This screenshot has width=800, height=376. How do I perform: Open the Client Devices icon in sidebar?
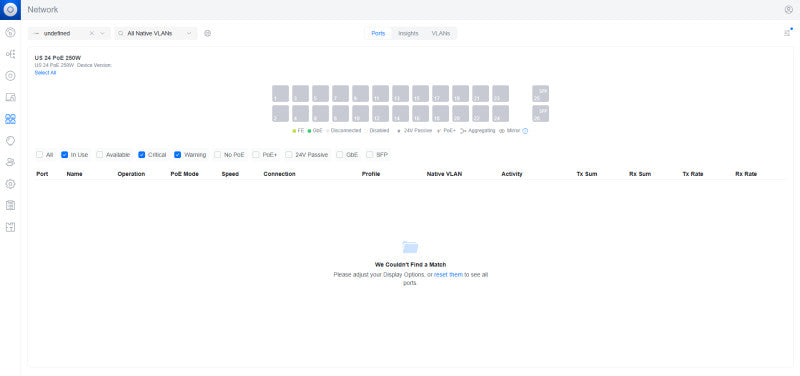[10, 97]
